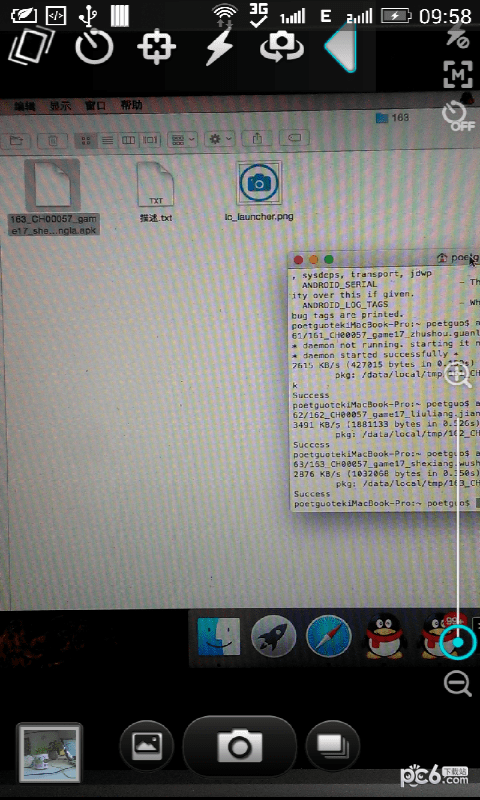Open the burst shot stack mode

(x=333, y=745)
